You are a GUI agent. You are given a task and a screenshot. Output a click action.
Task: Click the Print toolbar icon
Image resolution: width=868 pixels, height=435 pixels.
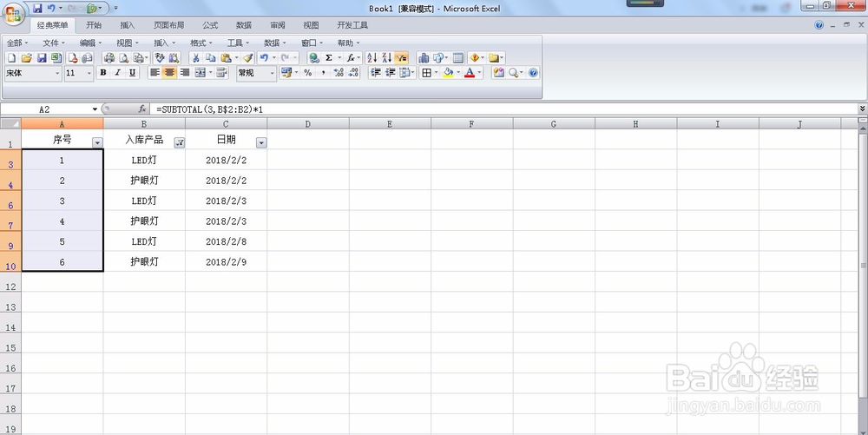tap(109, 57)
